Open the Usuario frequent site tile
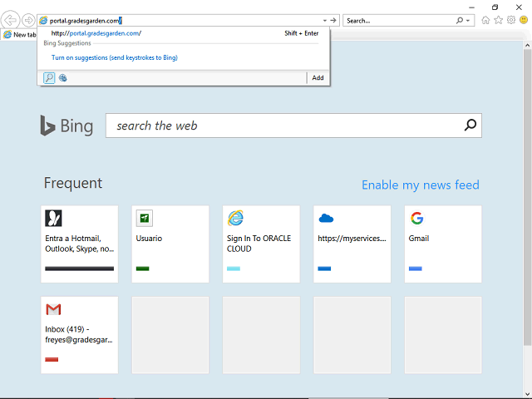This screenshot has height=399, width=532. click(x=170, y=244)
